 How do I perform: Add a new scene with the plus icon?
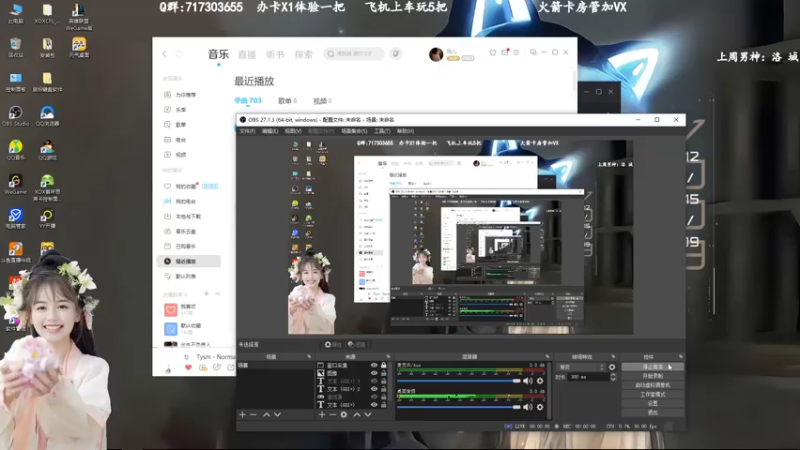pos(243,415)
